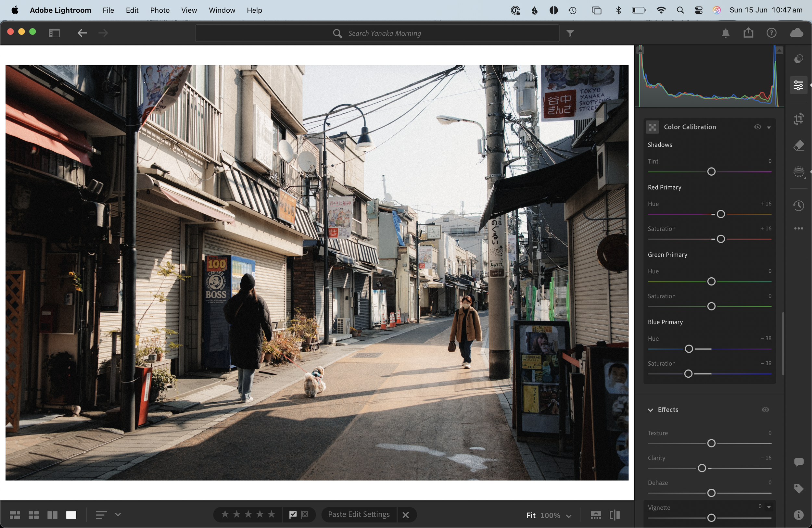Open the View menu
Image resolution: width=812 pixels, height=528 pixels.
pyautogui.click(x=189, y=10)
